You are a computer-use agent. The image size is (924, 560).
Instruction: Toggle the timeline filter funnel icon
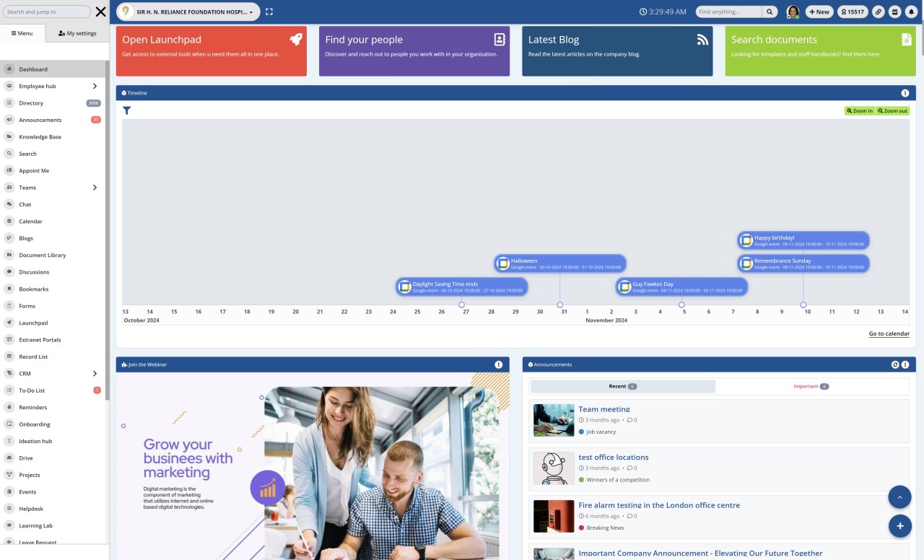126,110
